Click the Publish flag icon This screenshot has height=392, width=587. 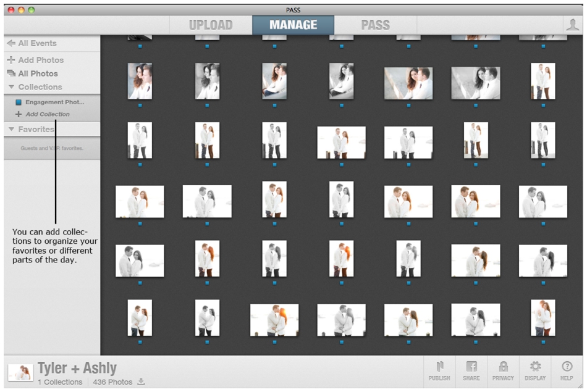coord(439,366)
